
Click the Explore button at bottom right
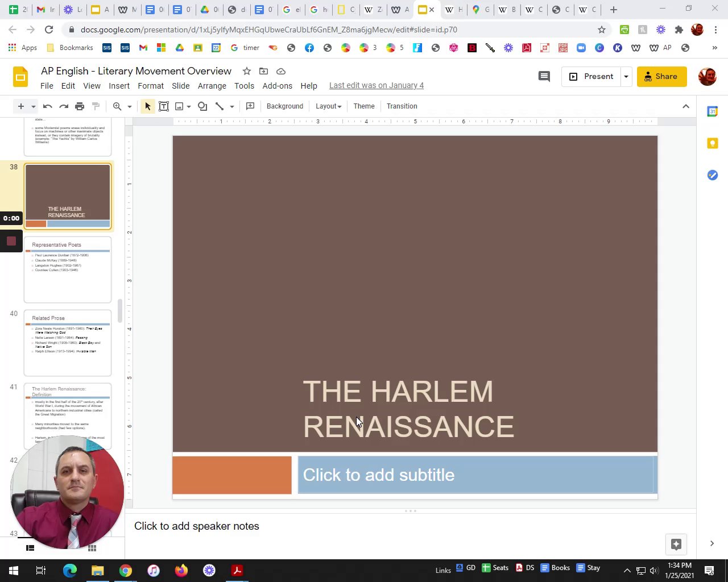[676, 544]
